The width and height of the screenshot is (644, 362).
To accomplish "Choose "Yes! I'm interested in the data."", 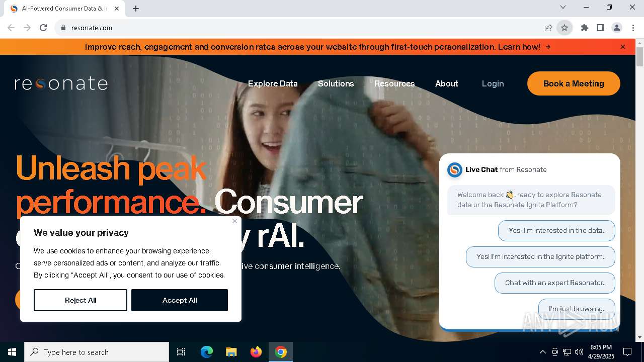I will pos(556,231).
